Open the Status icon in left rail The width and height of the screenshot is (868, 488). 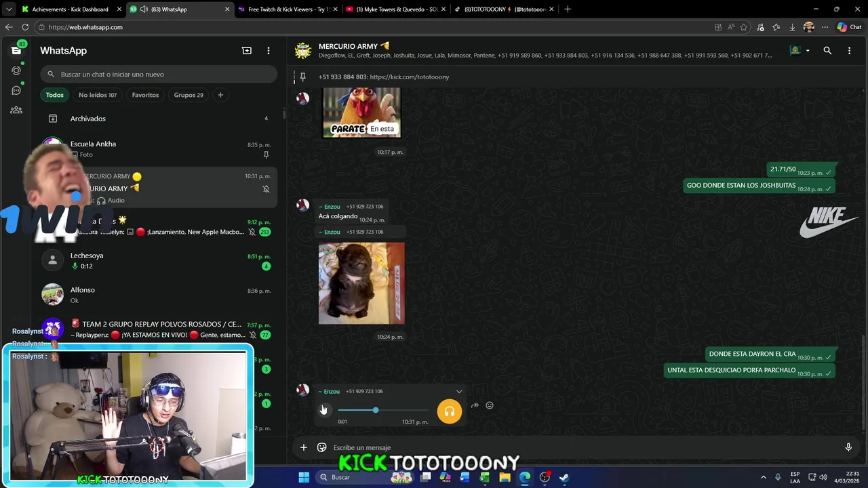pos(16,70)
